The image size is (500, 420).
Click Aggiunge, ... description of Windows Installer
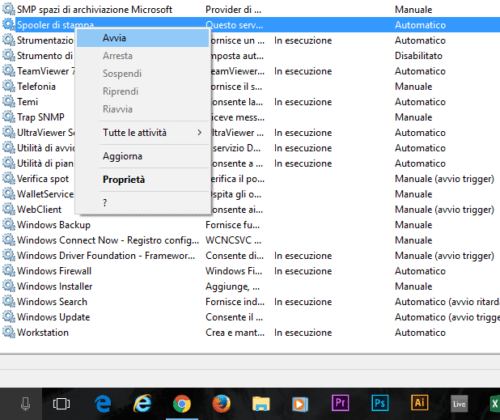[232, 286]
